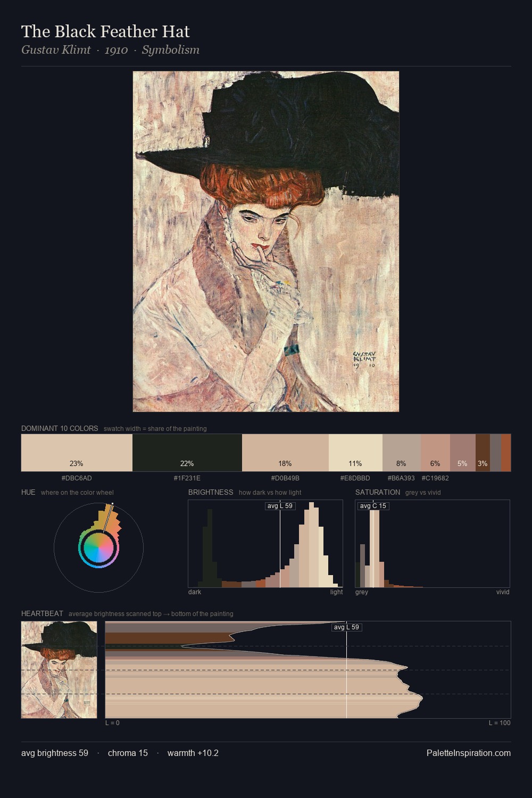This screenshot has width=532, height=798.
Task: Click the 'L = 0' axis label
Action: click(x=112, y=723)
